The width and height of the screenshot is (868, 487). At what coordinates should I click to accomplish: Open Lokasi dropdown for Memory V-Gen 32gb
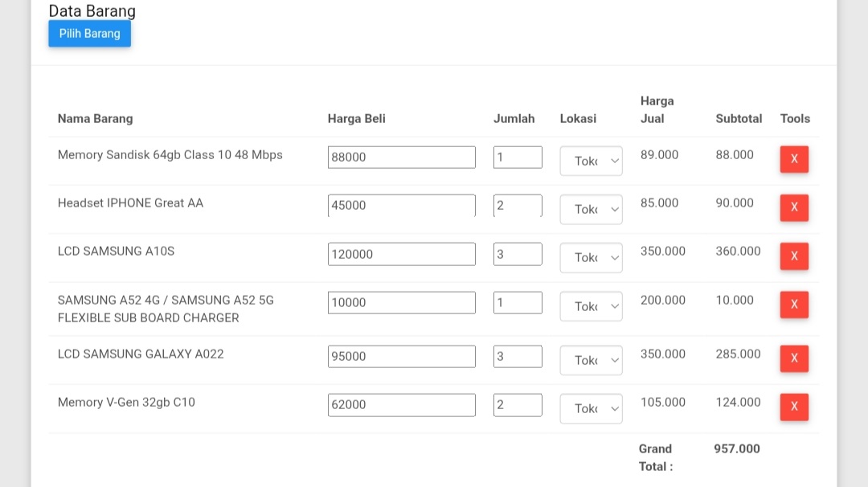[x=591, y=408]
